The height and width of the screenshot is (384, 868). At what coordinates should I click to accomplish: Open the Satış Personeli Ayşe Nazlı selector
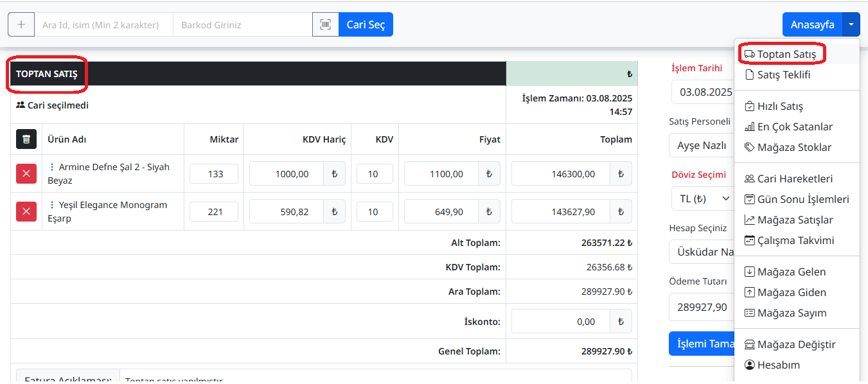(x=702, y=146)
